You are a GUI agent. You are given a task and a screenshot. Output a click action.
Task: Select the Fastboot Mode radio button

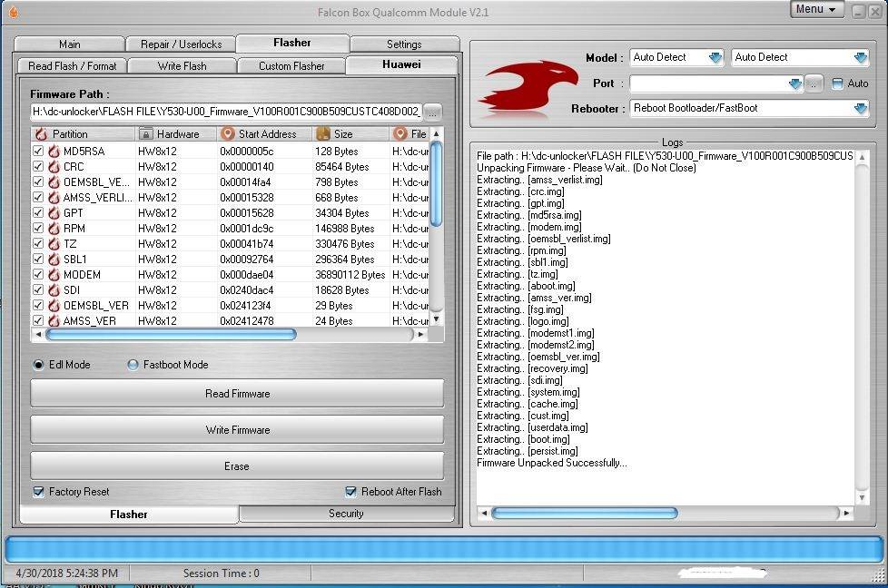click(x=133, y=365)
